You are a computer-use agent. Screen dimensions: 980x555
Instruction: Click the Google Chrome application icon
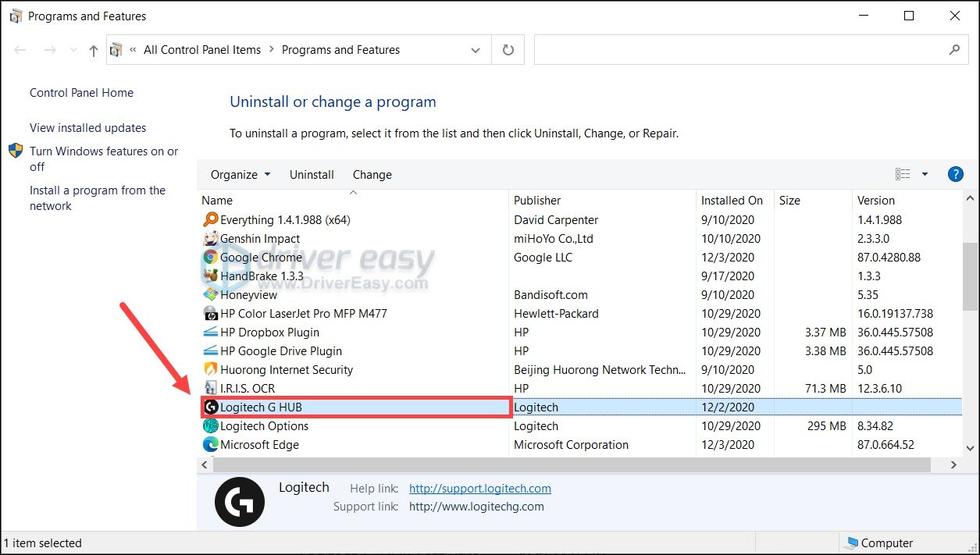[x=210, y=257]
